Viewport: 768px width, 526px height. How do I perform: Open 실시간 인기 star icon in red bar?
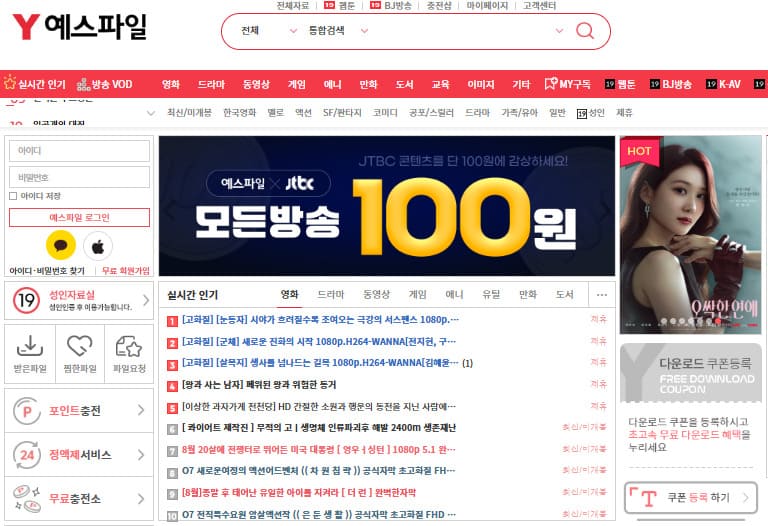click(x=10, y=83)
